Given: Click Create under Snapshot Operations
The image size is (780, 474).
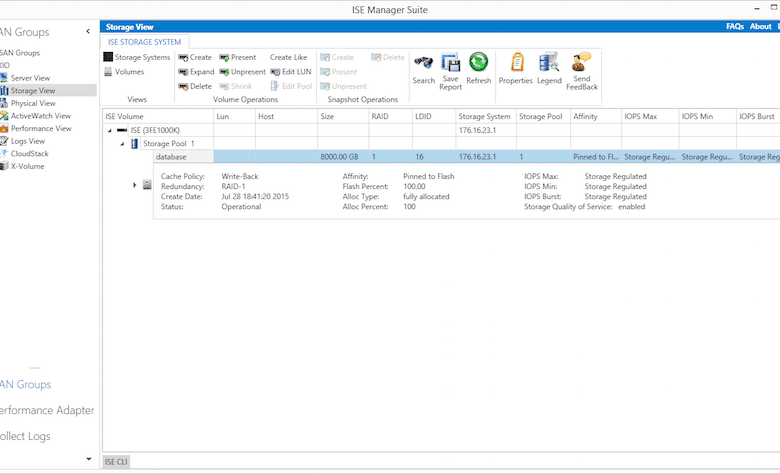Looking at the screenshot, I should point(337,57).
